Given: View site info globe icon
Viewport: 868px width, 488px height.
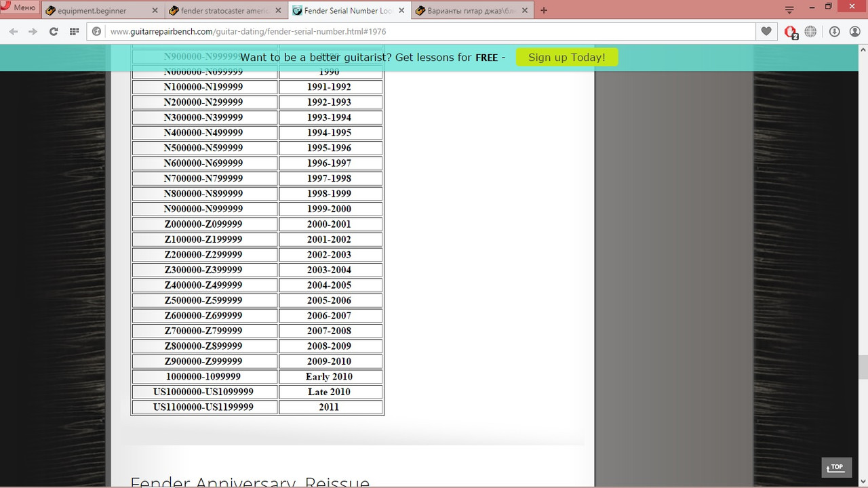Looking at the screenshot, I should 97,31.
